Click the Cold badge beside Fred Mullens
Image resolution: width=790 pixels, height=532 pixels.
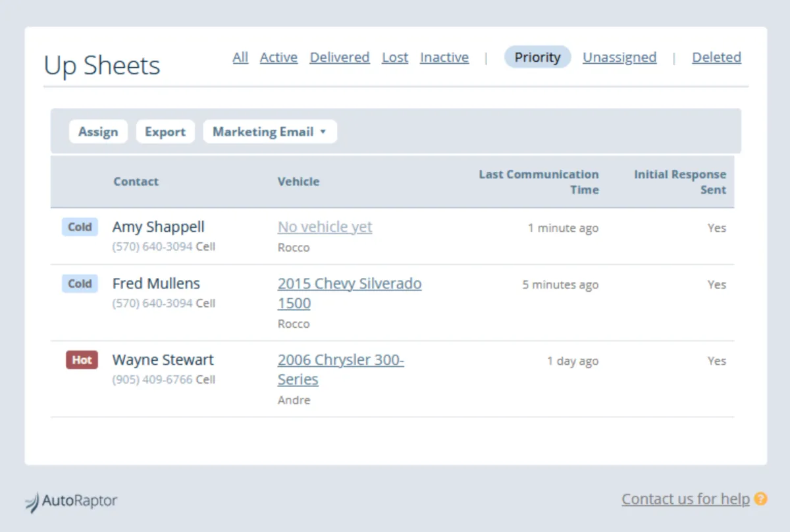pyautogui.click(x=80, y=284)
